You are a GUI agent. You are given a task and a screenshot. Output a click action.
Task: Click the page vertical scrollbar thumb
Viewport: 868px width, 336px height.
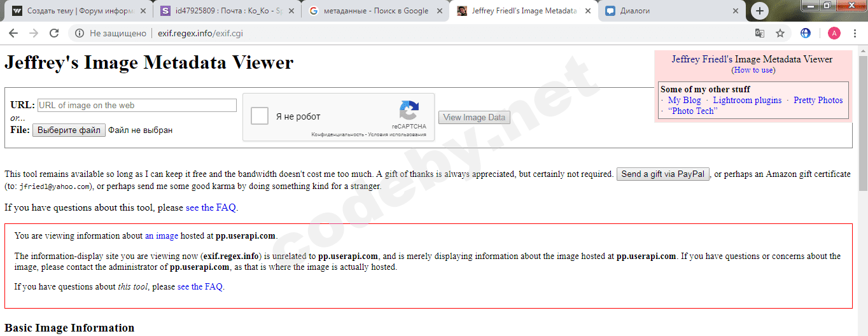click(x=862, y=121)
